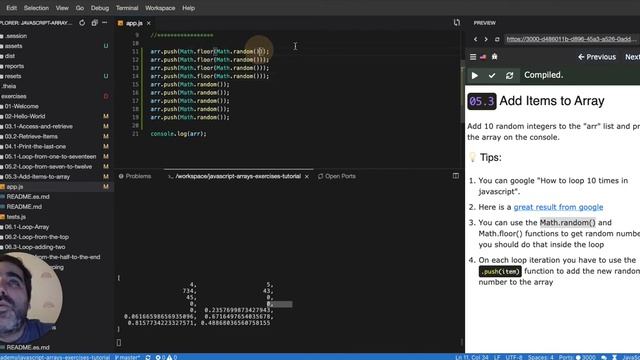Click the Ln 11, Col 24 position indicator

pos(471,357)
